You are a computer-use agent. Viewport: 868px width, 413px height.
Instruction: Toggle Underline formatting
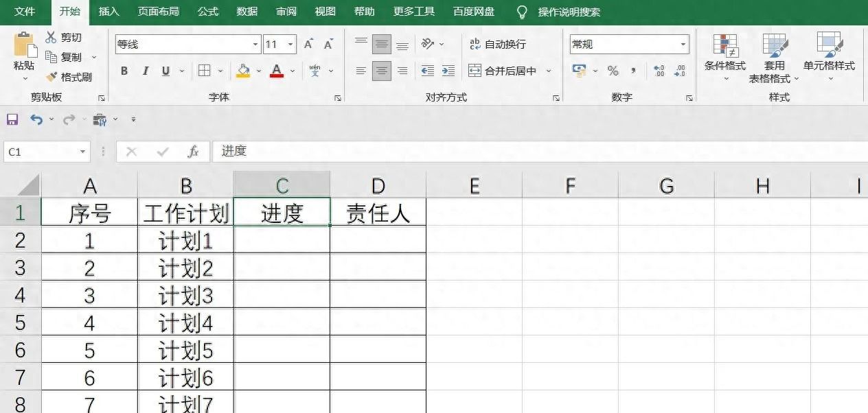click(x=165, y=71)
